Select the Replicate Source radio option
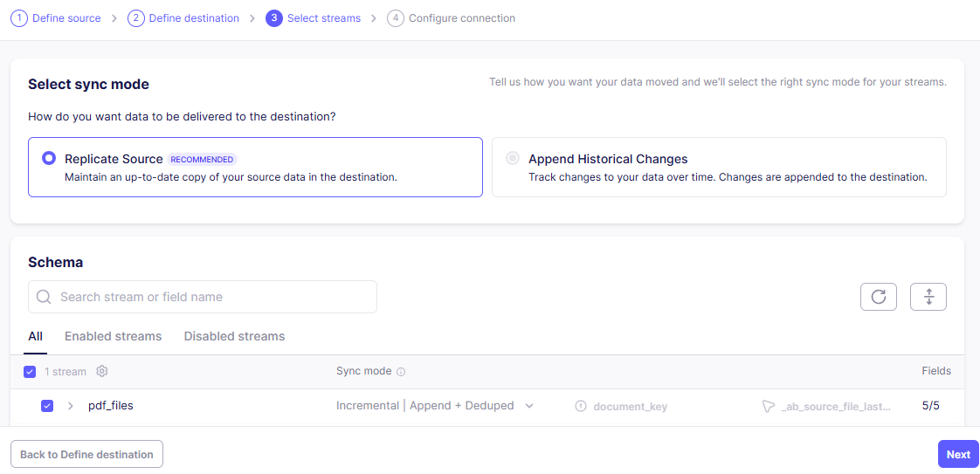This screenshot has width=980, height=474. click(x=49, y=159)
